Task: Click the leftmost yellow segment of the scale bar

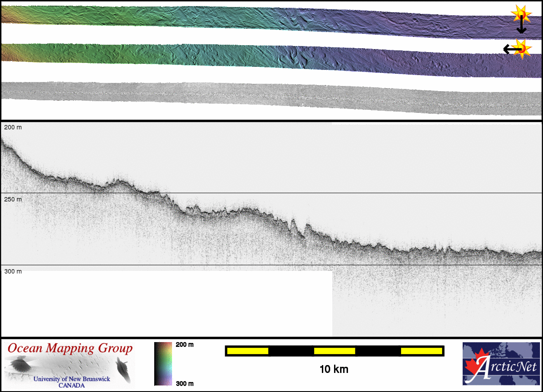Action: (247, 351)
